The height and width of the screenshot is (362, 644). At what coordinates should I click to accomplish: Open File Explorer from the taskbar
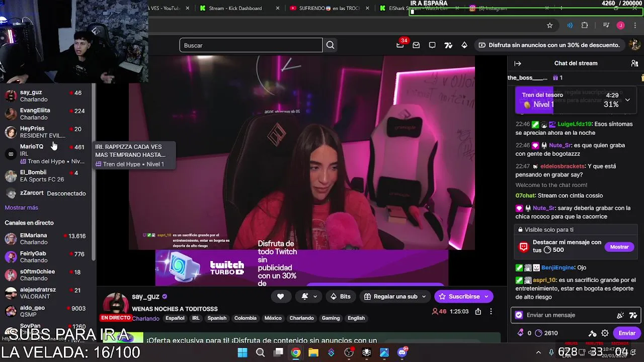pyautogui.click(x=313, y=352)
